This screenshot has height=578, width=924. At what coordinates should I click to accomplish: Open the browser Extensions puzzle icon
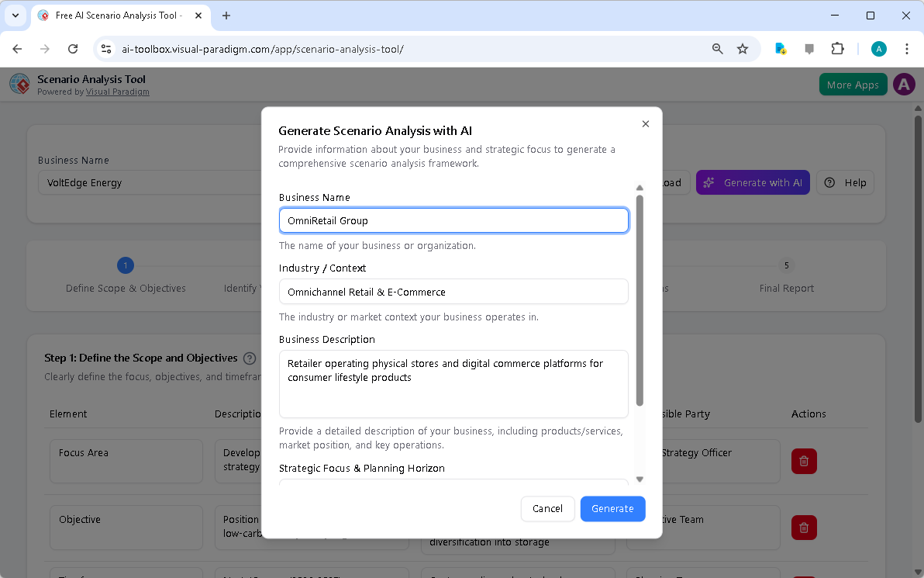(x=837, y=48)
